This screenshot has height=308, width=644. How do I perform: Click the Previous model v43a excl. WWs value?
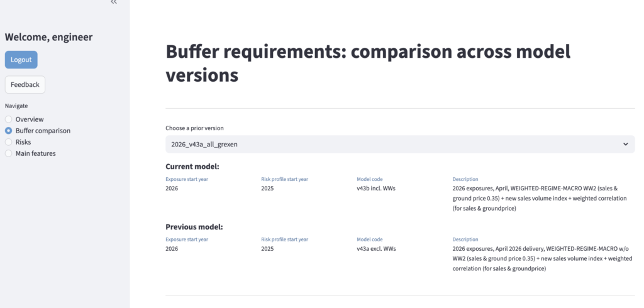click(x=376, y=248)
